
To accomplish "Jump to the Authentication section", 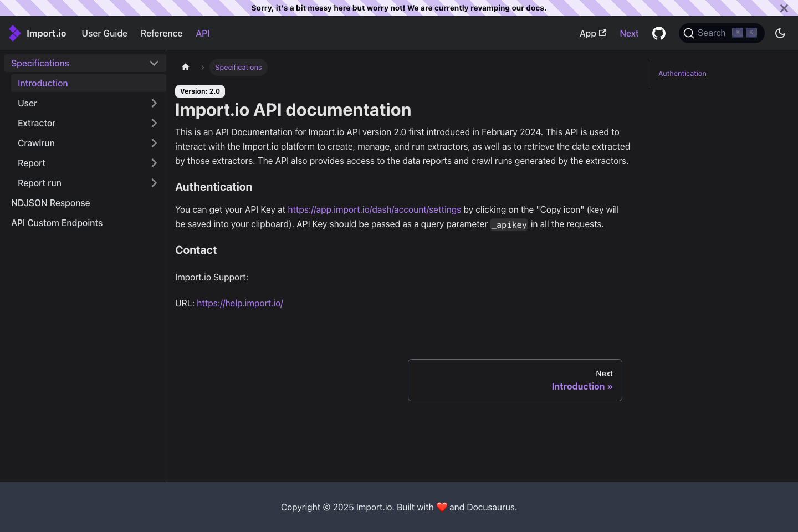I will click(x=682, y=73).
